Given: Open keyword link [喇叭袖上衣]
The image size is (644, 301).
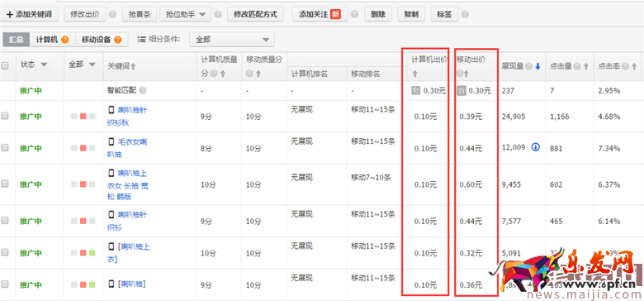Looking at the screenshot, I should [x=129, y=252].
